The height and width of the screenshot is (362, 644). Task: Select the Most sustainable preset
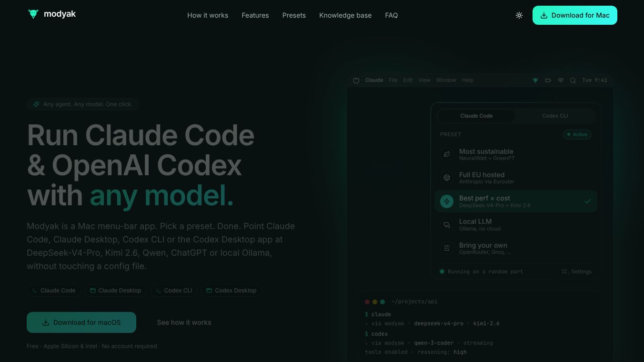coord(516,154)
